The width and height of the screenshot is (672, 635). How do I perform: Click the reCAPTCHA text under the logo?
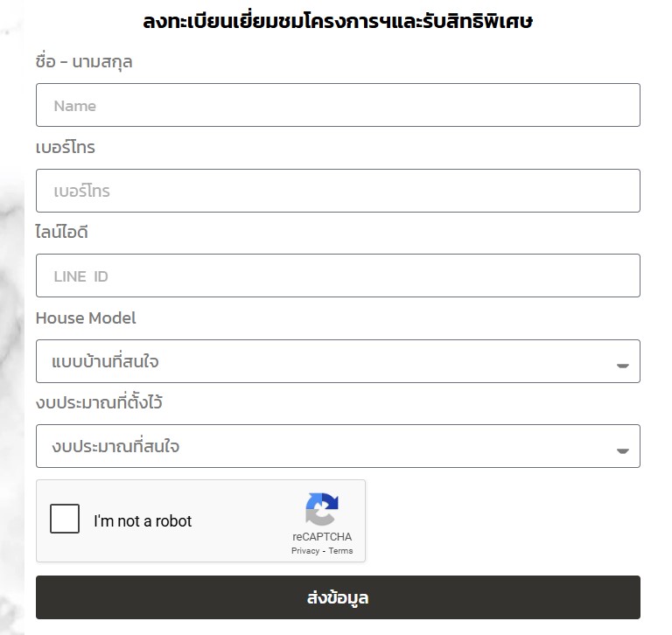pos(322,537)
